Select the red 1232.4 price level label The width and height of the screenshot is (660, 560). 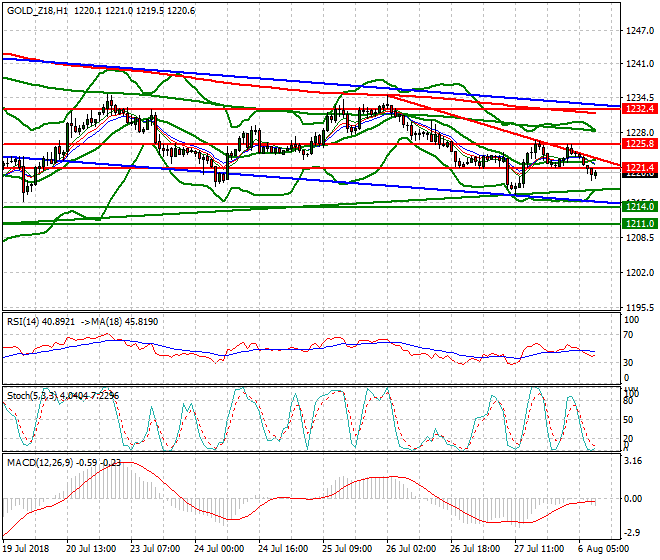coord(639,109)
